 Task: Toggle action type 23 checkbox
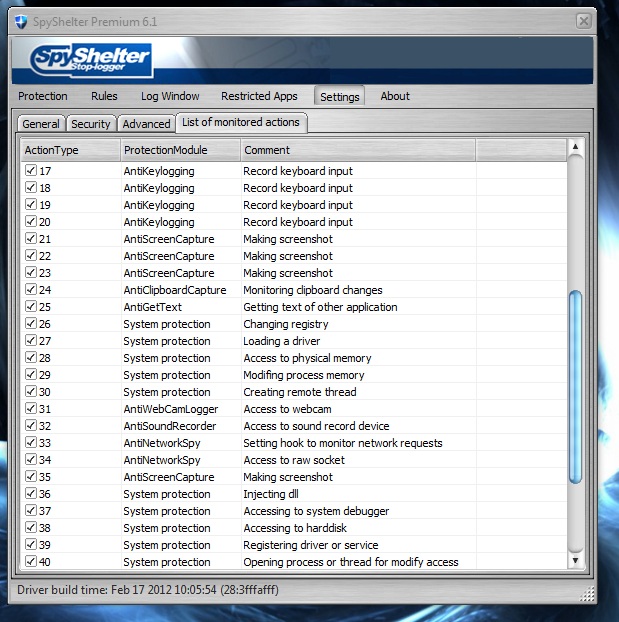[31, 273]
